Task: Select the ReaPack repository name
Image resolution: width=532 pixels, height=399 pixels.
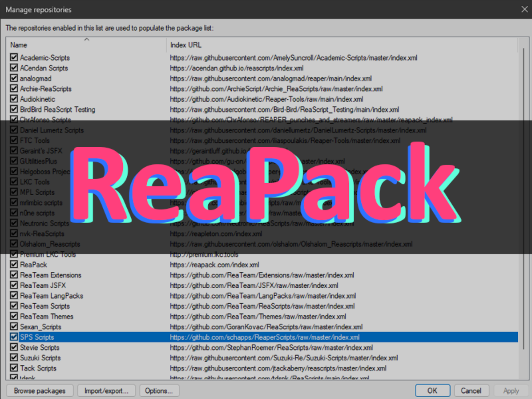Action: [33, 265]
